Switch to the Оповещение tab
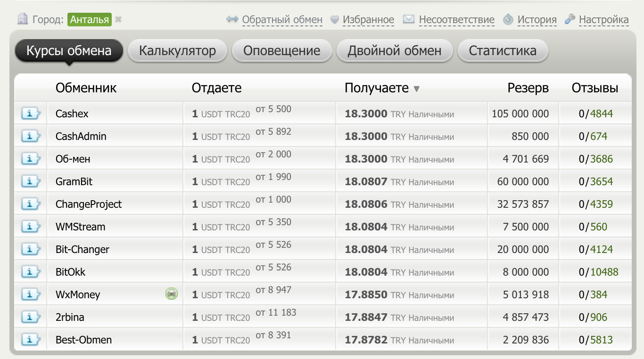644x359 pixels. (x=282, y=50)
